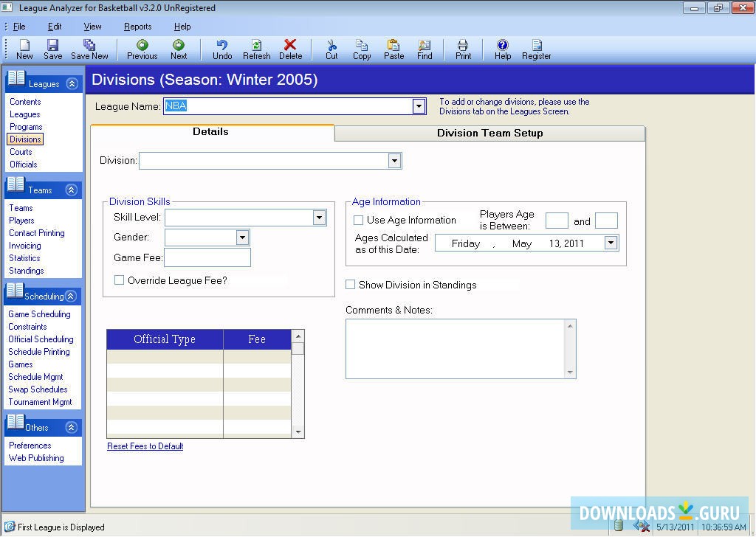The width and height of the screenshot is (756, 537).
Task: Go to the Next record
Action: (179, 45)
